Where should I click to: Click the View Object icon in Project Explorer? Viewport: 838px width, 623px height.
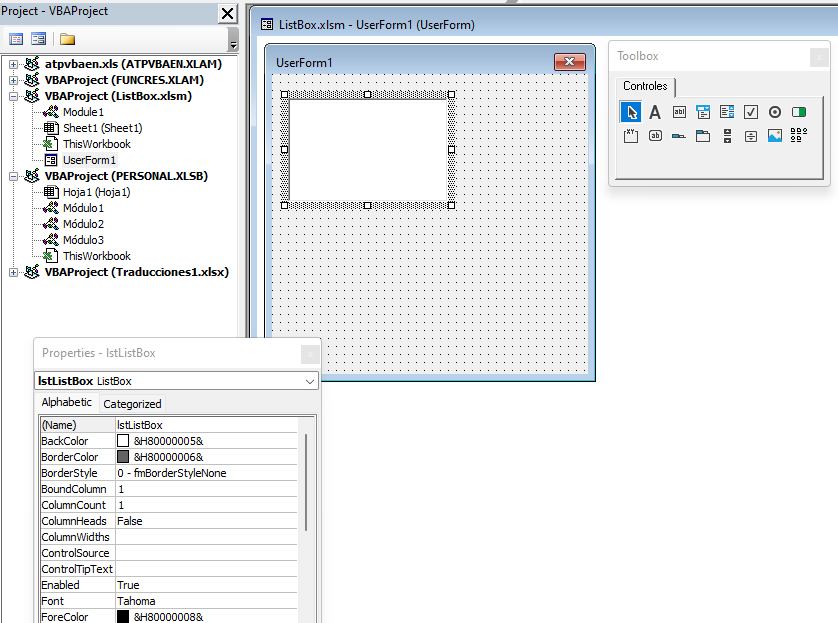click(38, 39)
